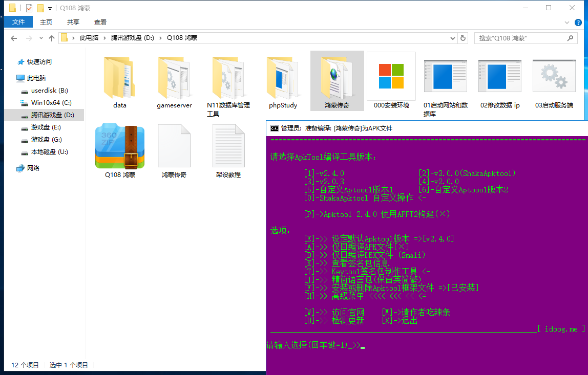Viewport: 588px width, 375px height.
Task: Click the [H]->> 高级菜单 console line
Action: (365, 296)
